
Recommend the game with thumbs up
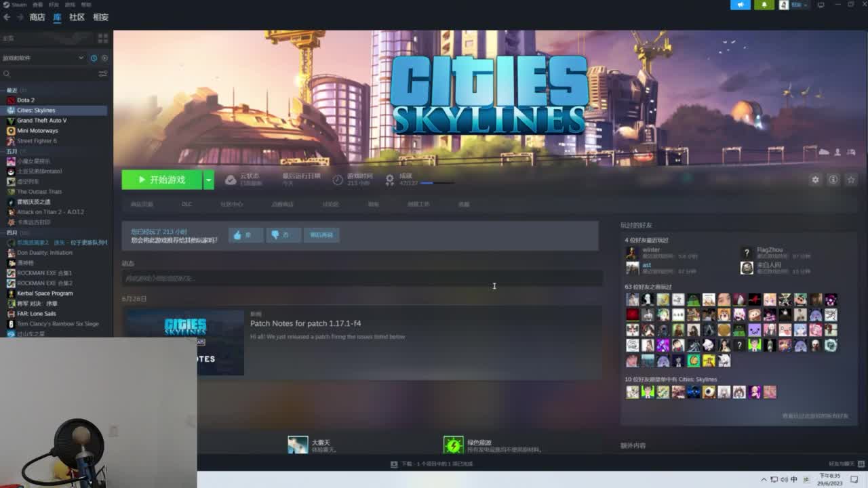click(245, 235)
